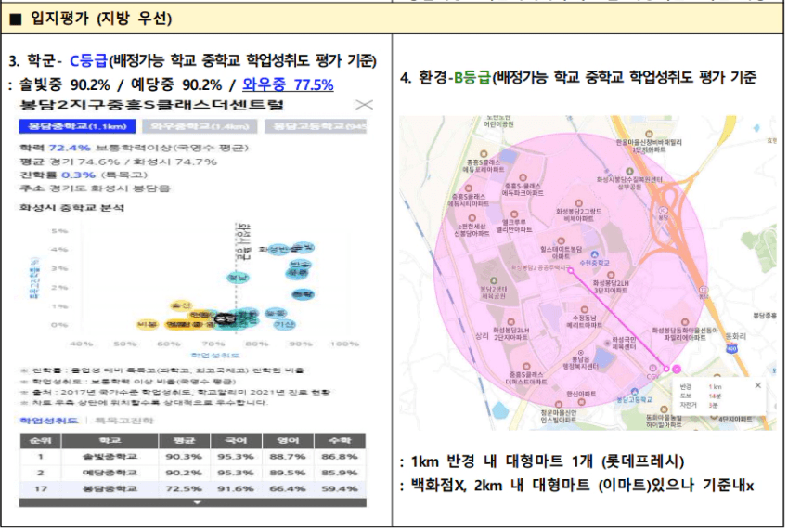Click the 화성봉담2그랑드 marker icon
788x532 pixels.
pos(578,203)
